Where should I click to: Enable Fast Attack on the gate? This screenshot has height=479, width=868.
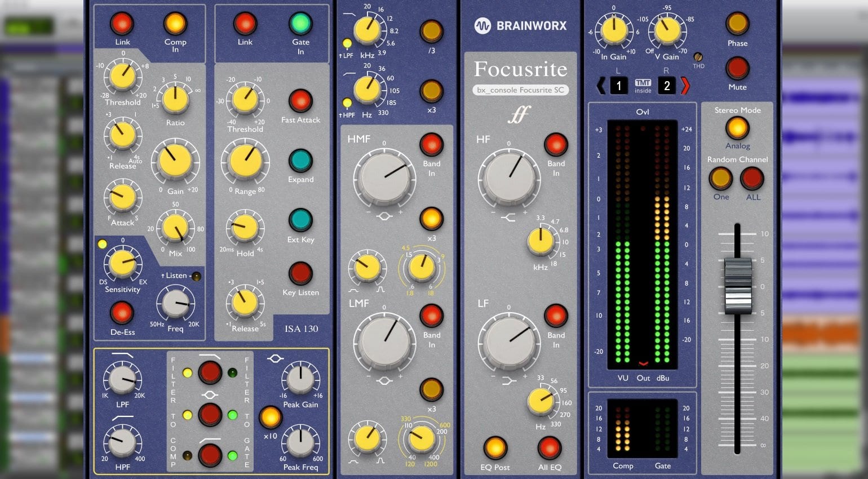click(x=300, y=101)
